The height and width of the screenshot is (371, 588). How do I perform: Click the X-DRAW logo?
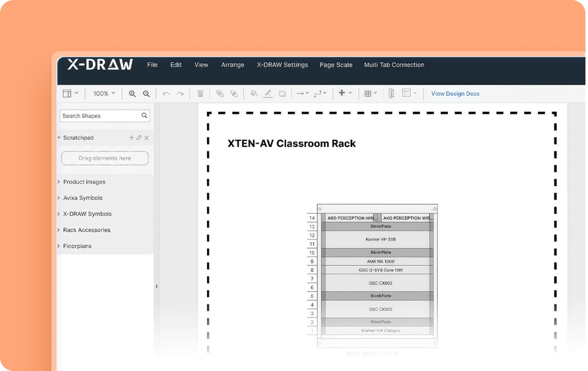click(100, 65)
